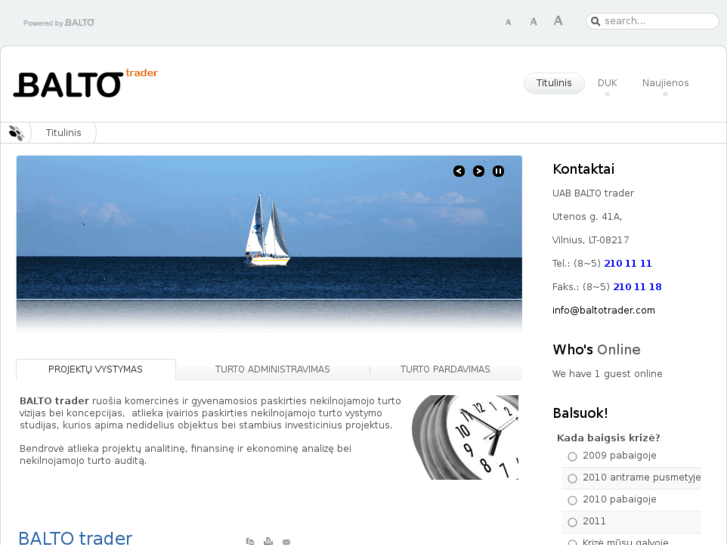Click the Titulinis breadcrumb

pyautogui.click(x=64, y=133)
